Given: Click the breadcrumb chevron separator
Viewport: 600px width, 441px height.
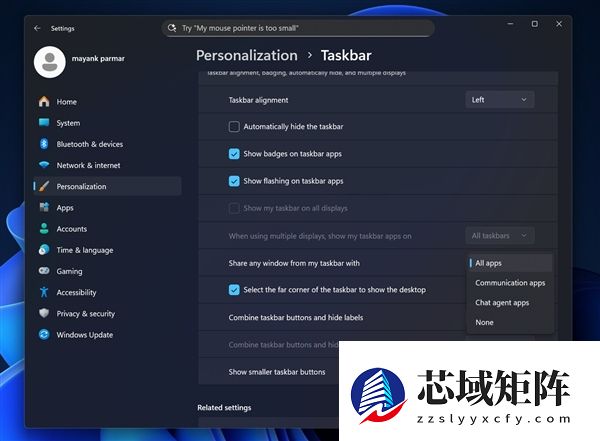Looking at the screenshot, I should (x=310, y=56).
